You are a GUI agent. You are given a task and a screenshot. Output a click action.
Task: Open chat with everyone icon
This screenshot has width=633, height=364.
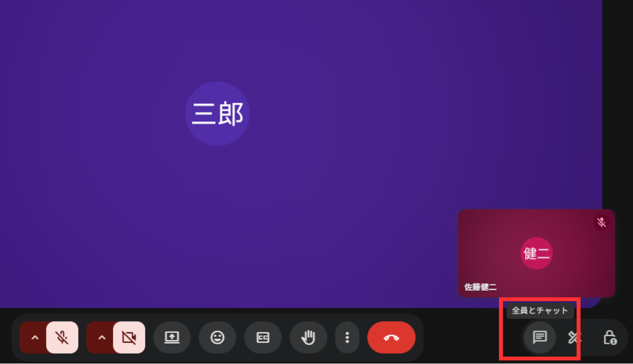point(540,337)
